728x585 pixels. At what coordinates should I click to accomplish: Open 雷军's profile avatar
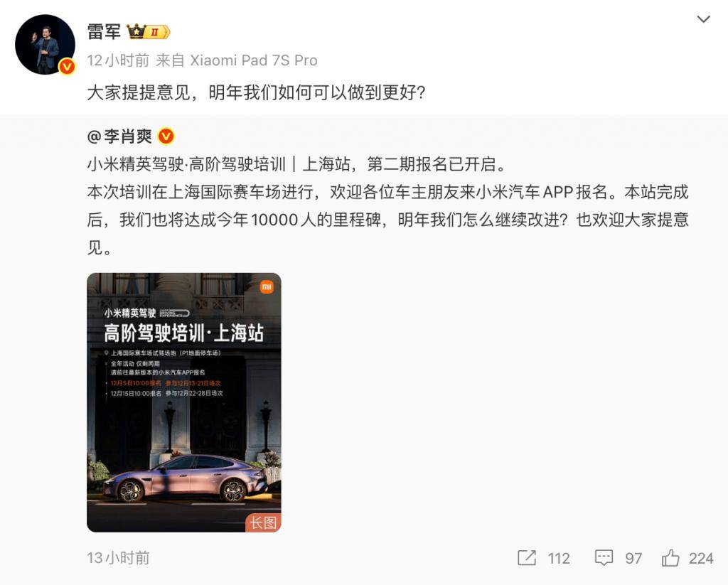pos(45,45)
